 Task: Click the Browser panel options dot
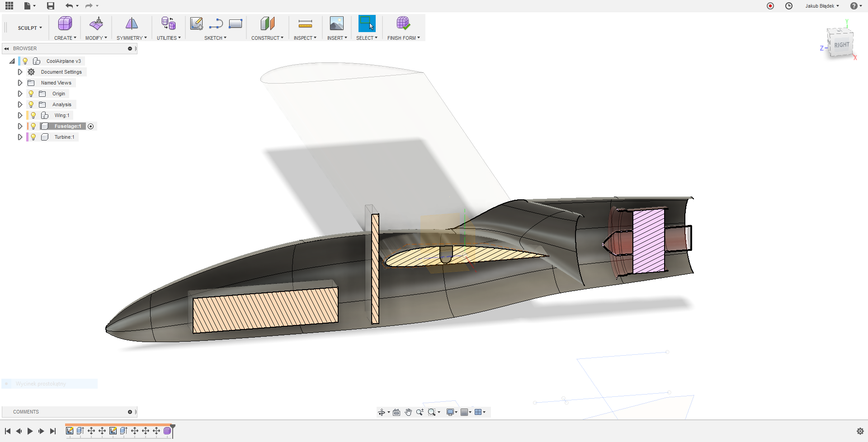coord(130,48)
